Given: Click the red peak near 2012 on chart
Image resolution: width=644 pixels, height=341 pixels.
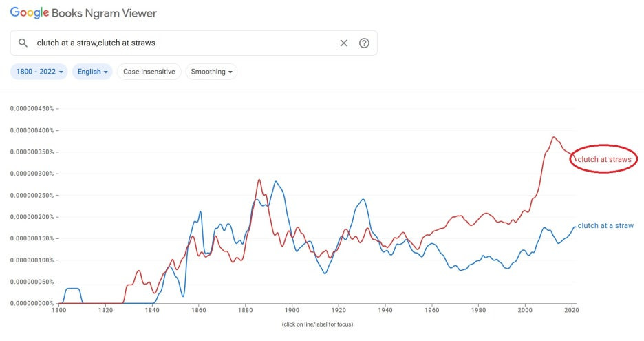Looking at the screenshot, I should [x=553, y=137].
